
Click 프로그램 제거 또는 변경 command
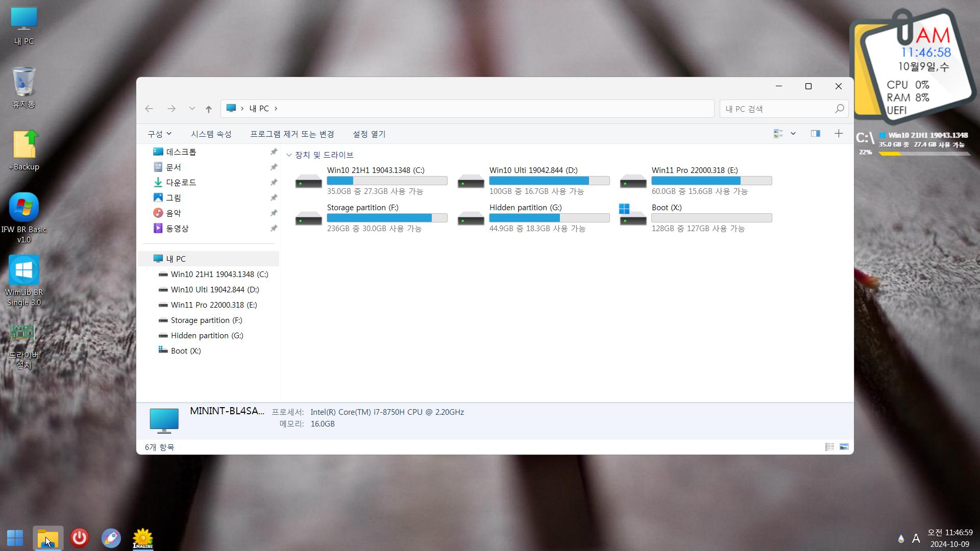click(292, 134)
